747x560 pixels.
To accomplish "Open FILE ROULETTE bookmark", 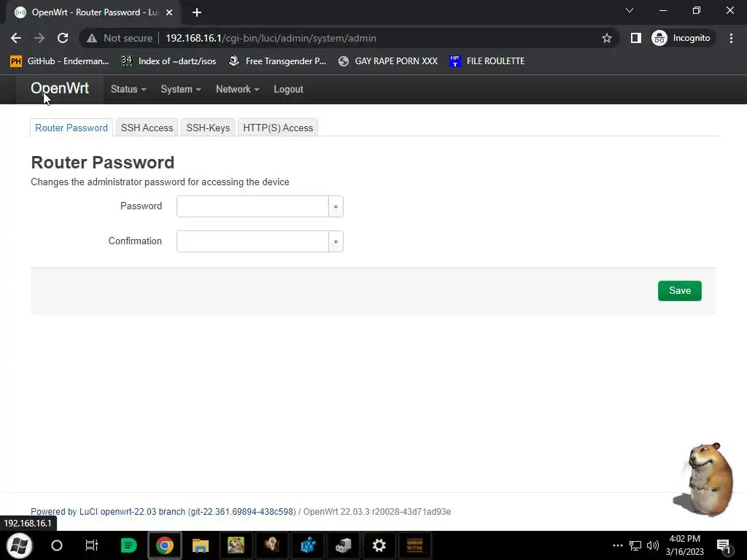I will click(x=487, y=61).
